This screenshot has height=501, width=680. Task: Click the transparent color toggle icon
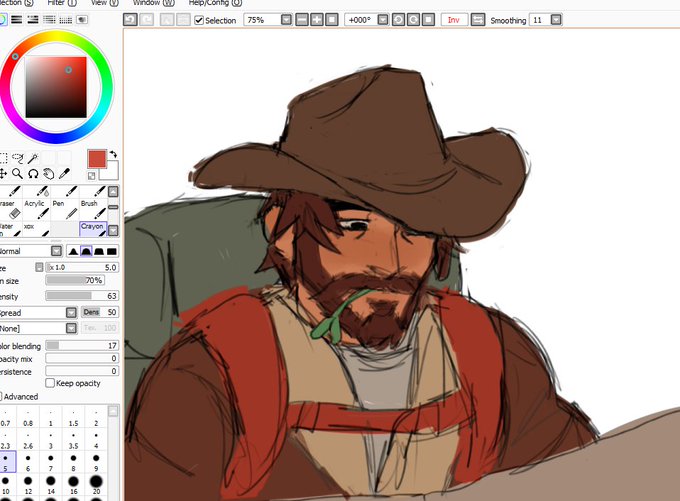pyautogui.click(x=92, y=176)
